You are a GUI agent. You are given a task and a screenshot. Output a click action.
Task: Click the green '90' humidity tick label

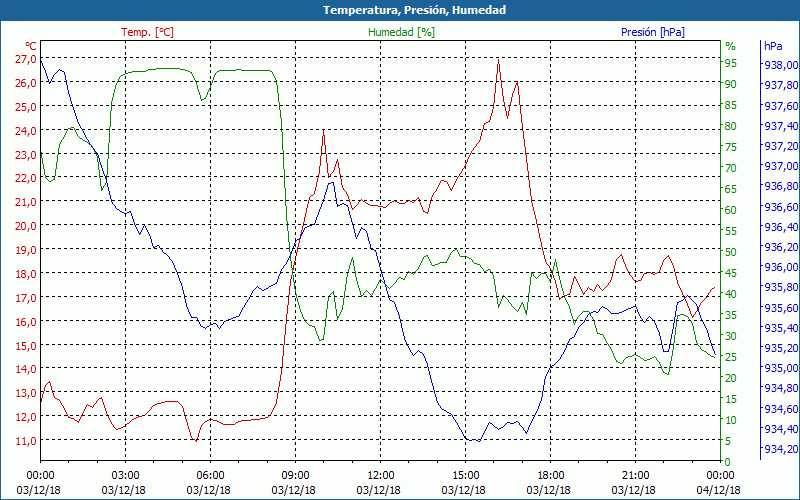[731, 84]
